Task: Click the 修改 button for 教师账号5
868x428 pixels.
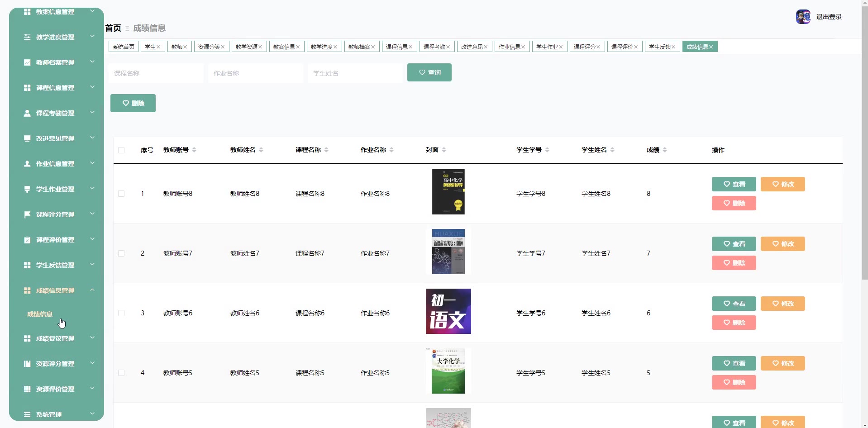Action: [x=783, y=363]
